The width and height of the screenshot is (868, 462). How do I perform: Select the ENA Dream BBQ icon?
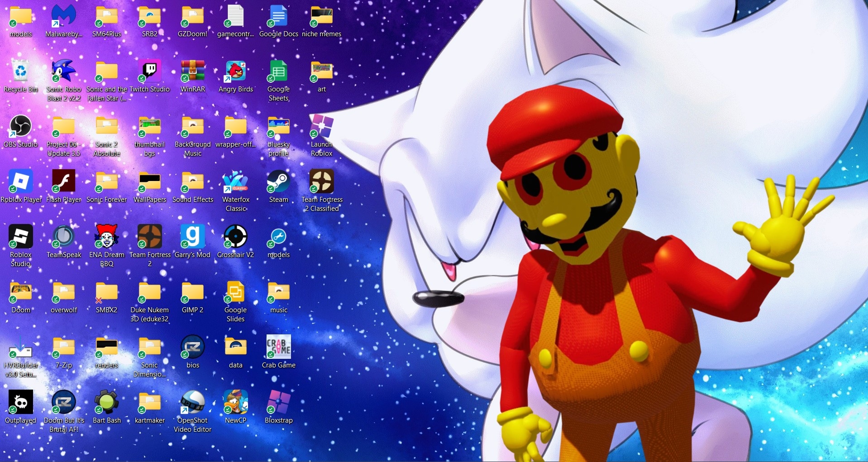point(107,238)
